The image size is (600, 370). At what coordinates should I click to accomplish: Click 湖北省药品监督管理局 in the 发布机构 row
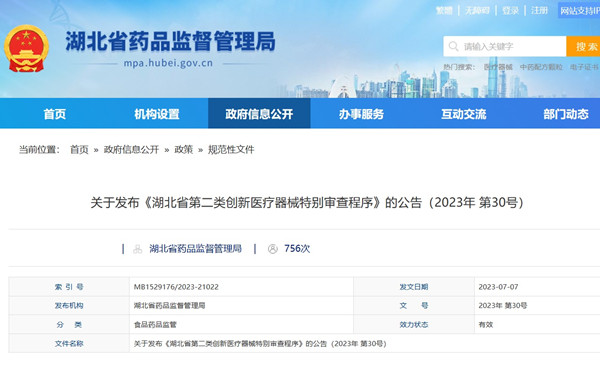click(170, 306)
